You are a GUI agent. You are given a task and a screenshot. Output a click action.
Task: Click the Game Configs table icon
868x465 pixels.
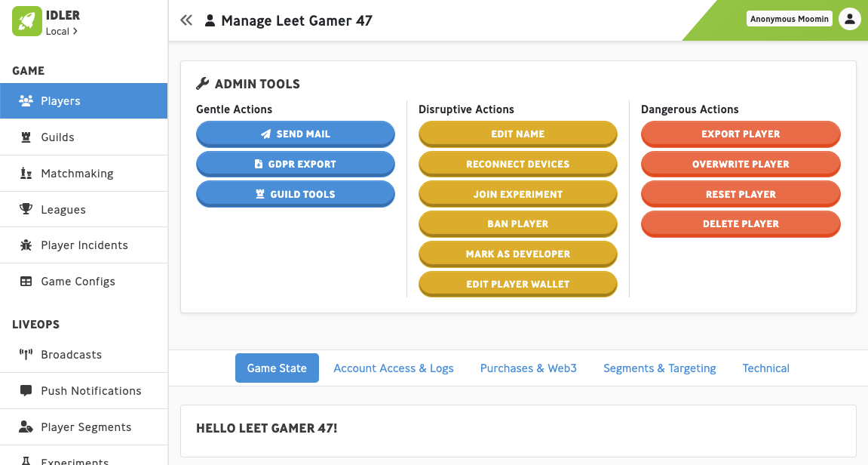coord(26,281)
